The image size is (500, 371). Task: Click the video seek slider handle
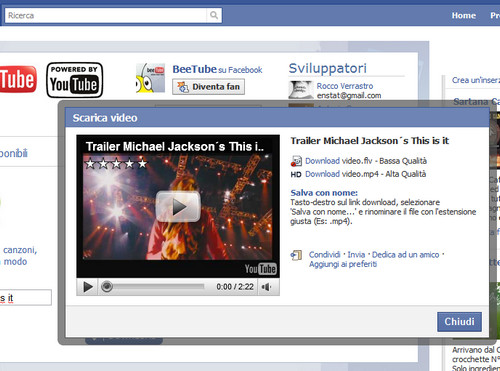pos(107,286)
